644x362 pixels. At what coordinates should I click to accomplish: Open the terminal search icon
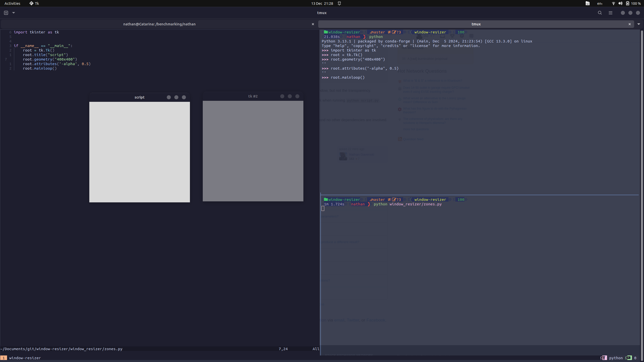point(600,13)
